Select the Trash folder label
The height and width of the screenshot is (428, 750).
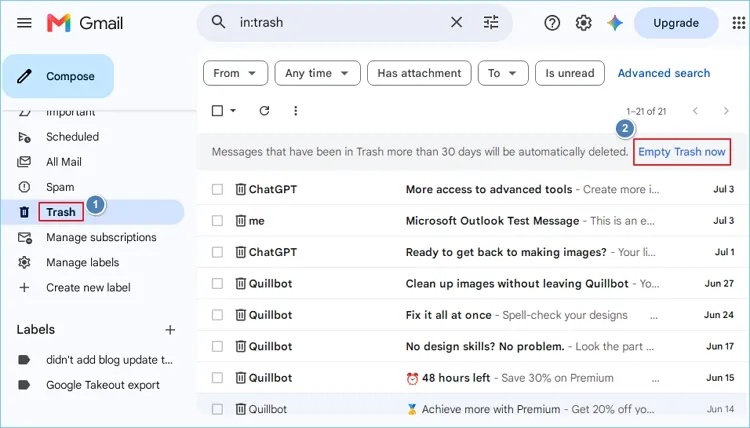pyautogui.click(x=61, y=212)
